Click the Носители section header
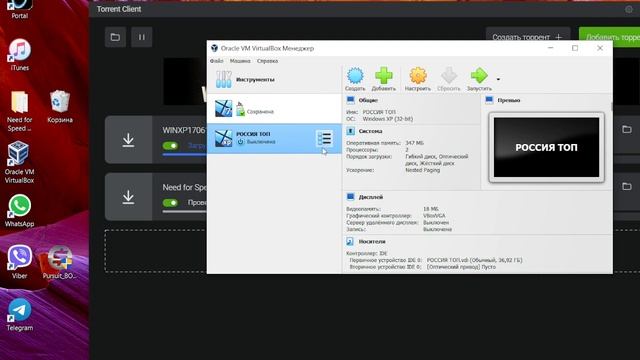 pyautogui.click(x=372, y=242)
